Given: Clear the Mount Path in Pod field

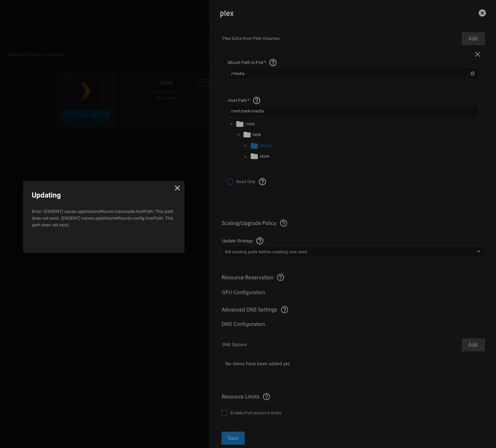Looking at the screenshot, I should pos(472,74).
